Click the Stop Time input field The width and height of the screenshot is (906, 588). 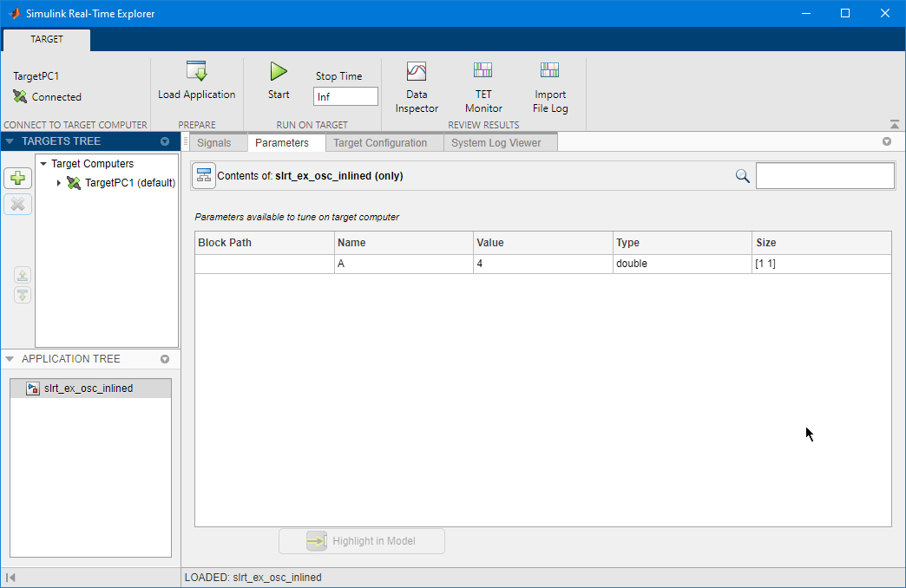pos(345,96)
